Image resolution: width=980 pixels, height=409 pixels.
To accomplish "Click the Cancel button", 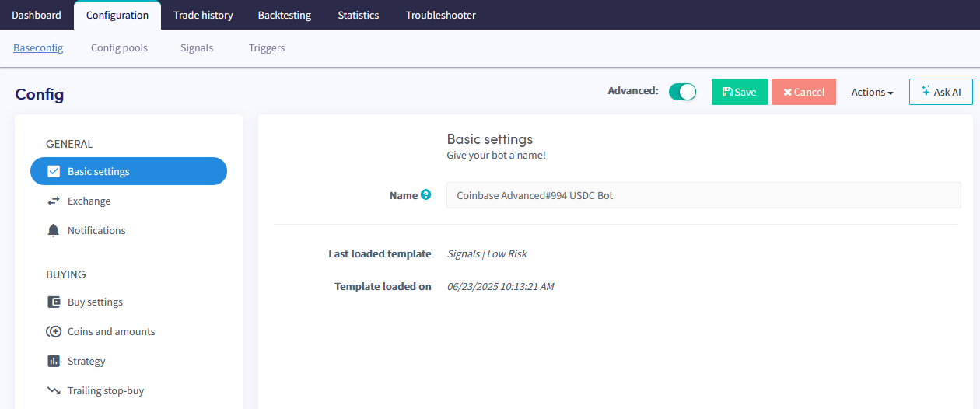I will tap(803, 92).
